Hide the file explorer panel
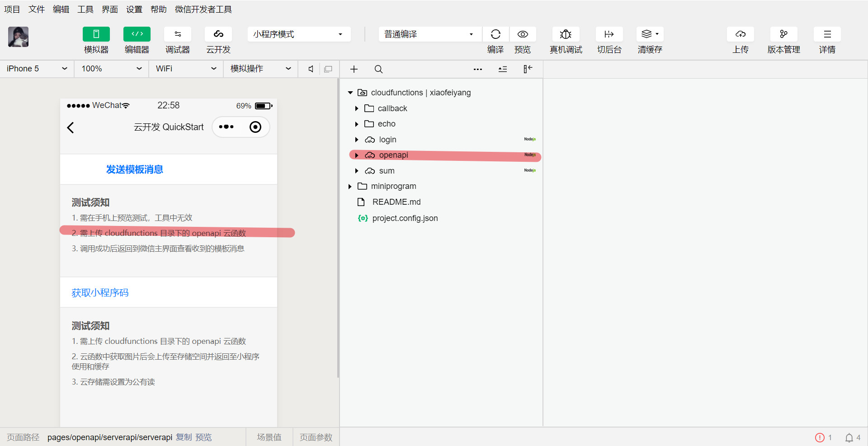Viewport: 868px width, 446px height. pos(528,69)
